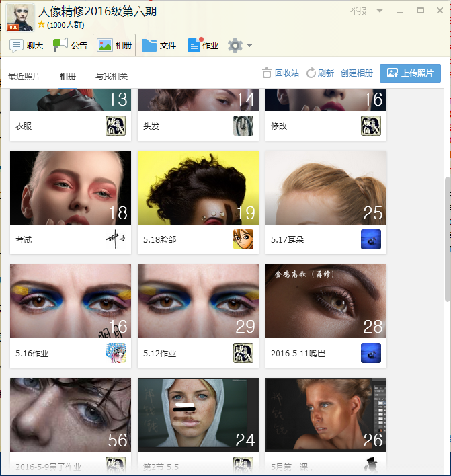Click 创建相册 to create album
451x476 pixels.
(357, 73)
